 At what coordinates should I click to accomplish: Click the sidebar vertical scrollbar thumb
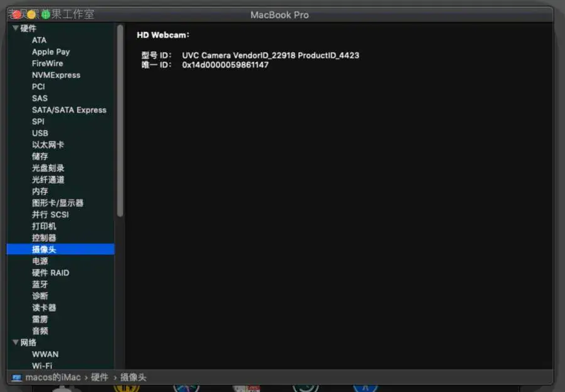click(x=120, y=121)
